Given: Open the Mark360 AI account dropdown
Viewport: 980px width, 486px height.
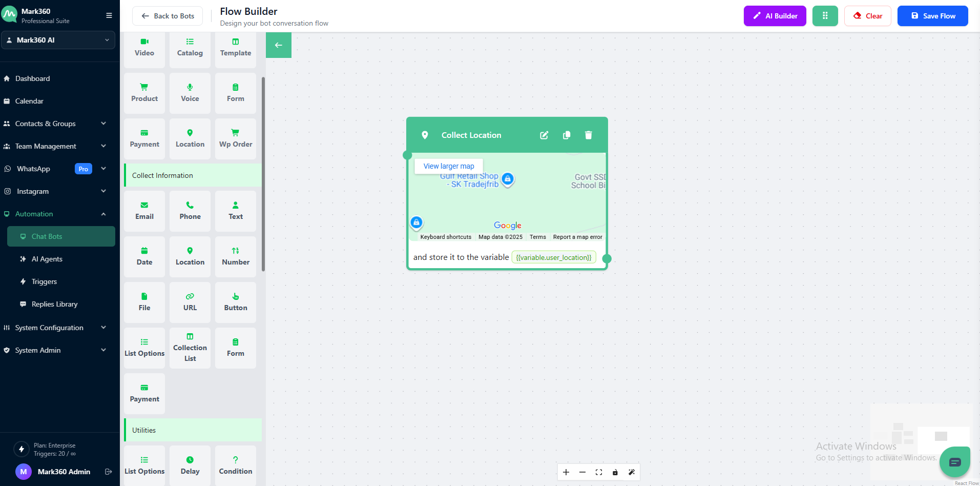Looking at the screenshot, I should [58, 40].
